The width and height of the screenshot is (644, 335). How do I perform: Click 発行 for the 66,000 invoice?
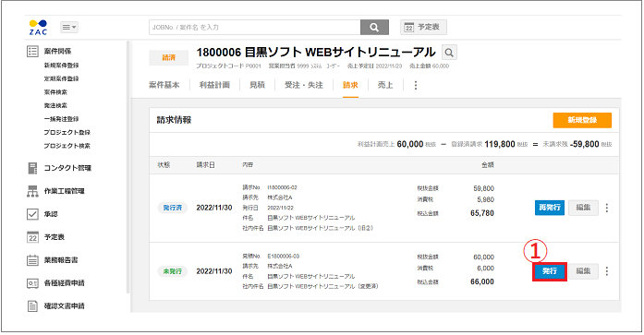[x=550, y=271]
